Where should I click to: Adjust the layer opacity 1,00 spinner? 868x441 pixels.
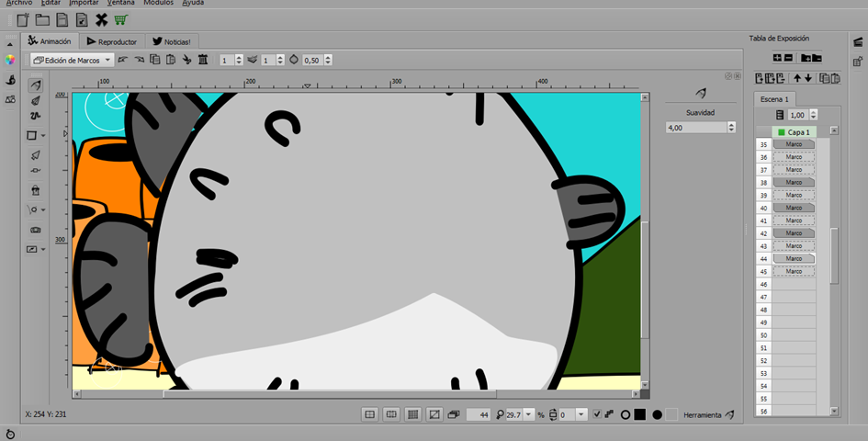[813, 115]
